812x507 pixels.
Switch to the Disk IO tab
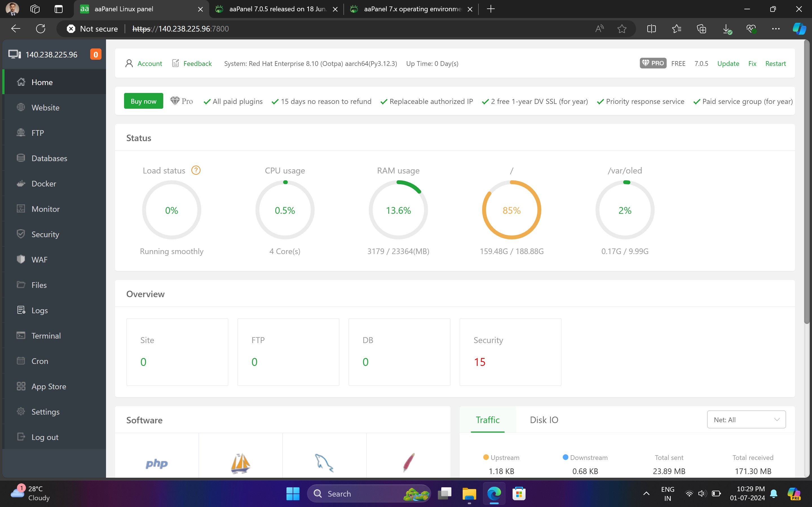point(544,420)
